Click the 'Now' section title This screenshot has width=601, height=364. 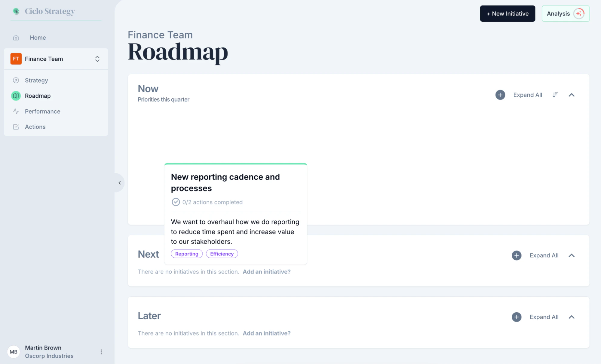(x=148, y=89)
